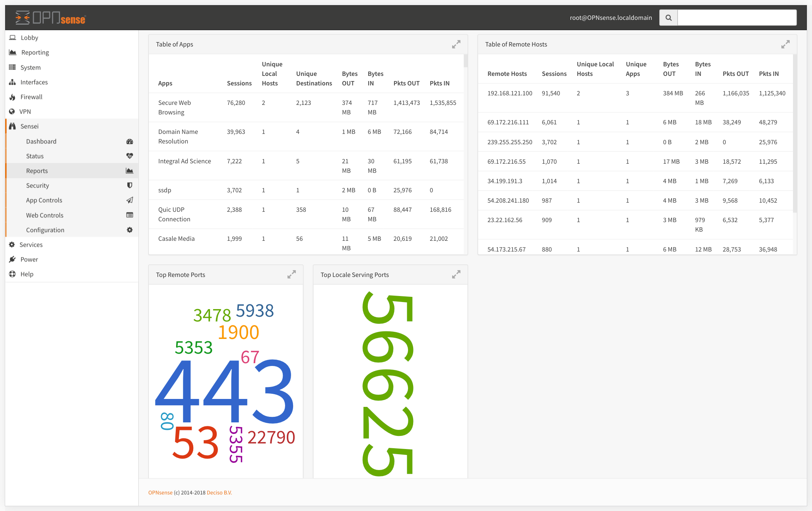Expand the Top Remote Ports widget

(291, 274)
